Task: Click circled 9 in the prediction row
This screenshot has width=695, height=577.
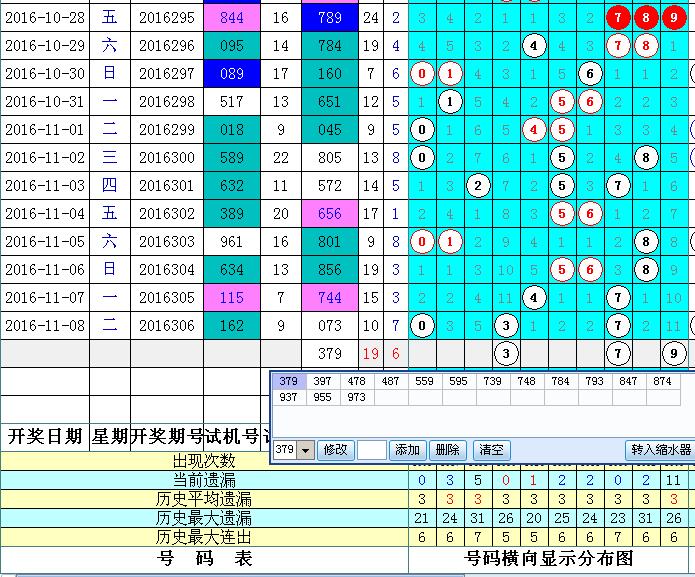Action: click(675, 353)
